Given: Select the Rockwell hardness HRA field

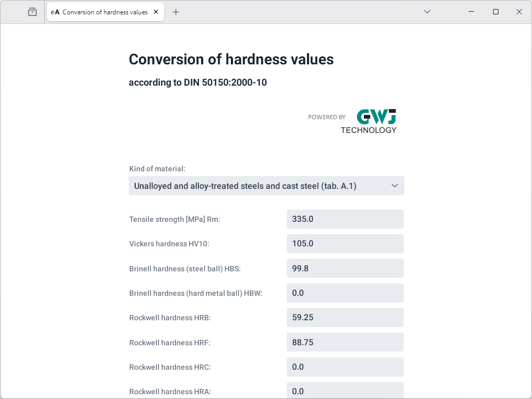Looking at the screenshot, I should [345, 390].
